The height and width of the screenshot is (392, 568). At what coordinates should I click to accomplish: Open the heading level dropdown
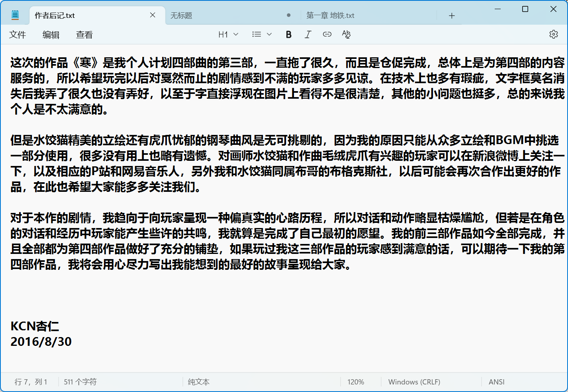point(236,34)
